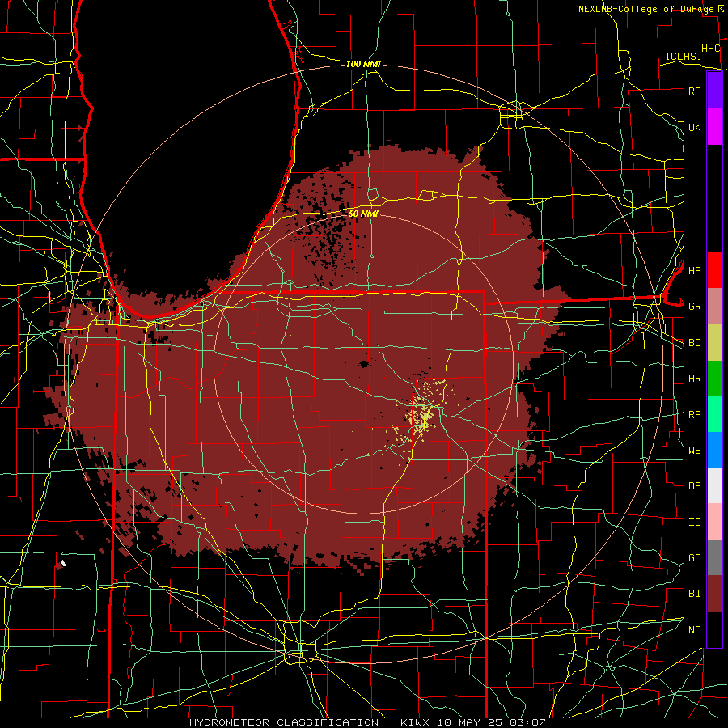Click the NEXLAB-College of DuPage text
The image size is (728, 728).
coord(645,9)
